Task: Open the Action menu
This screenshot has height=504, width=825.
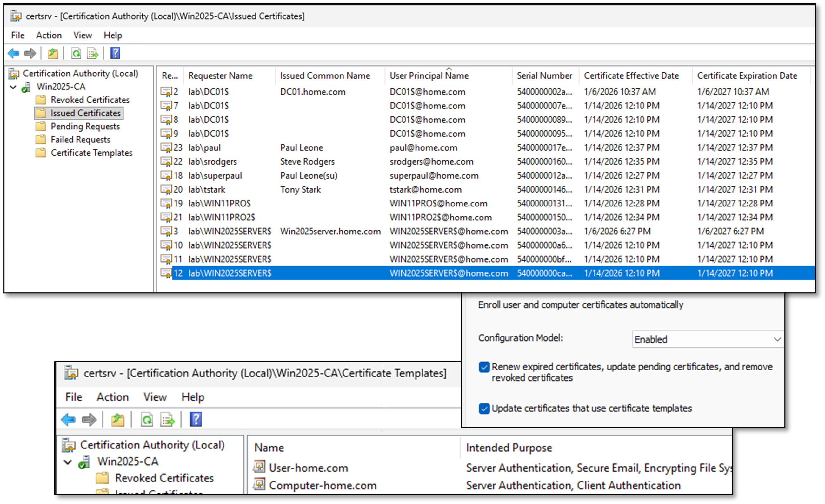Action: pyautogui.click(x=49, y=35)
